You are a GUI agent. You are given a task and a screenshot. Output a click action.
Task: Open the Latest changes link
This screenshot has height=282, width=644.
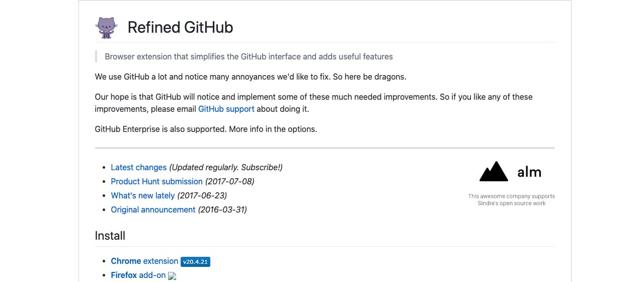[x=138, y=167]
